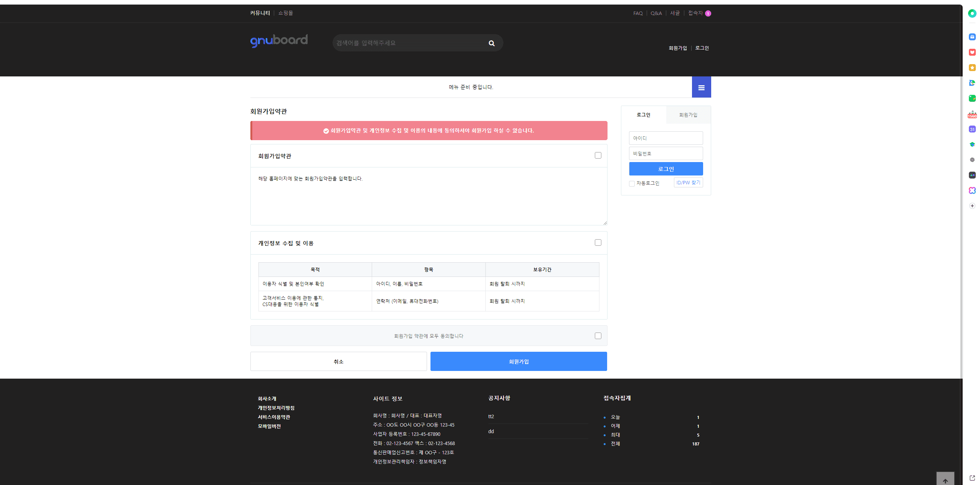Open the blue briefcase sidebar icon
The image size is (980, 485).
[972, 37]
